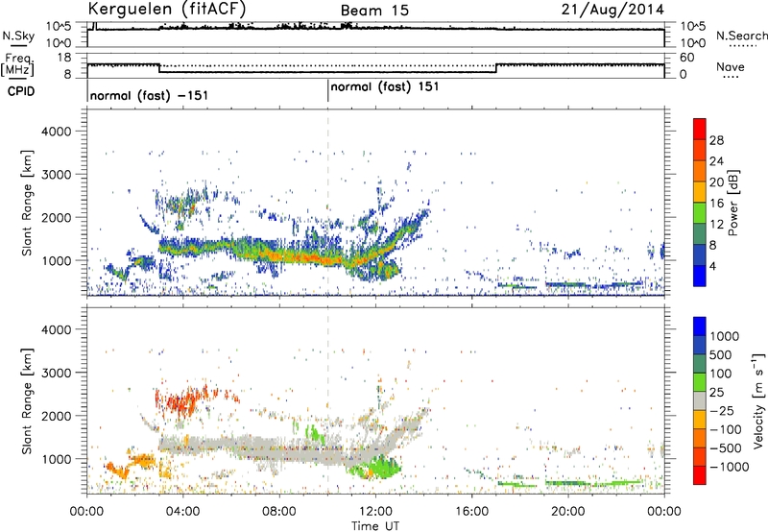Click the 21/Aug/2014 date text
The width and height of the screenshot is (768, 532).
pos(612,10)
